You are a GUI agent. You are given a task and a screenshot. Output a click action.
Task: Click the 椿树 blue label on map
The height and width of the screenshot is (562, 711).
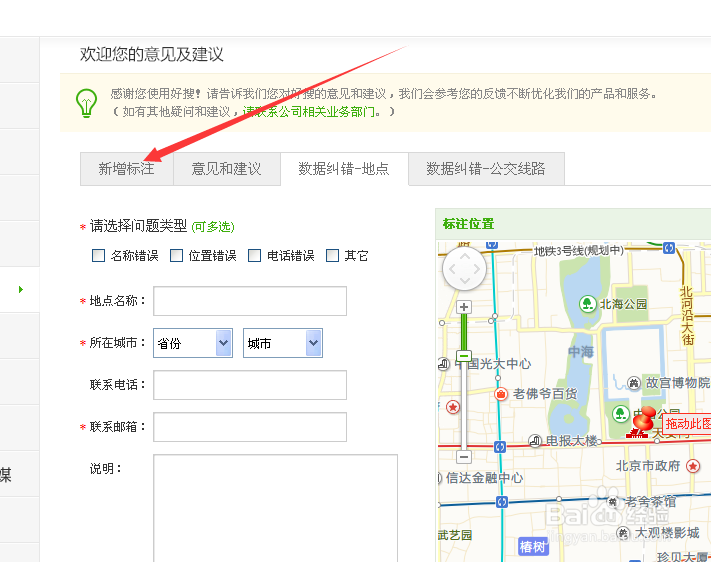pyautogui.click(x=533, y=547)
